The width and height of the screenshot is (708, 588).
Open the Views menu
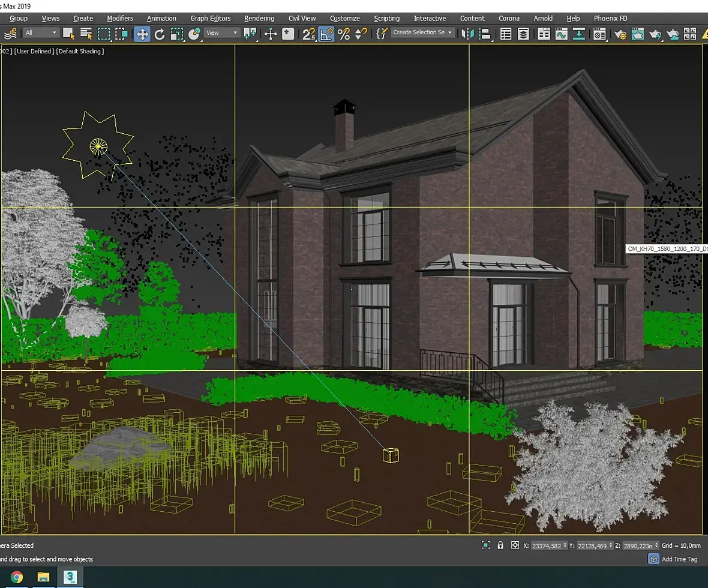(50, 19)
